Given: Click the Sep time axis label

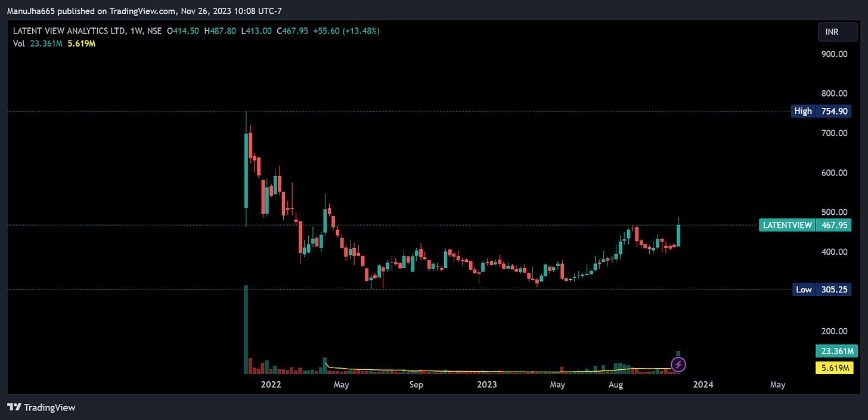Looking at the screenshot, I should [x=416, y=385].
